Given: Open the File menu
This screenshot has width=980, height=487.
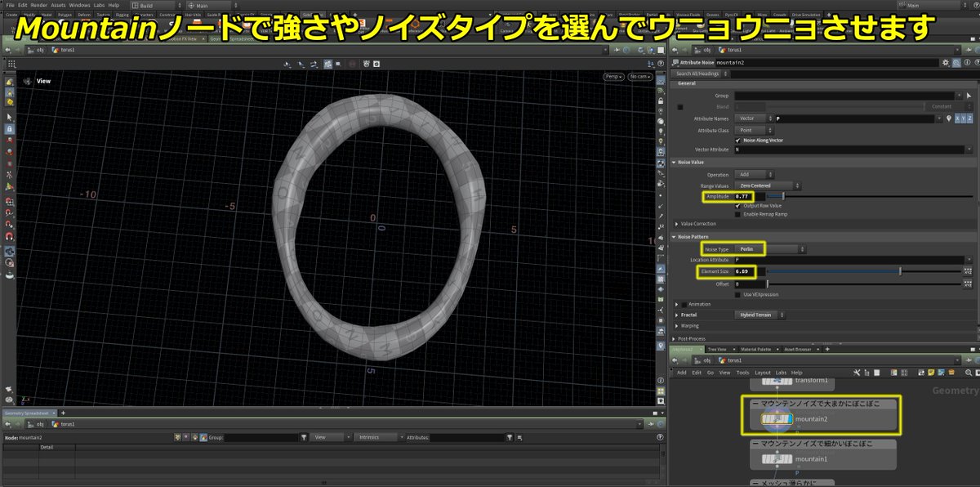Looking at the screenshot, I should click(10, 5).
